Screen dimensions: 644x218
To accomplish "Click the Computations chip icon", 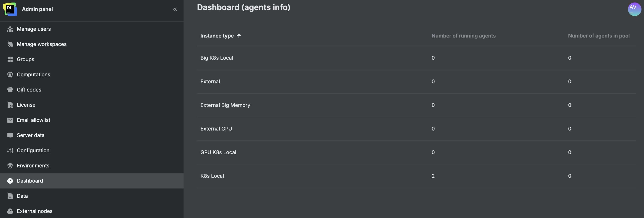I will (x=10, y=75).
